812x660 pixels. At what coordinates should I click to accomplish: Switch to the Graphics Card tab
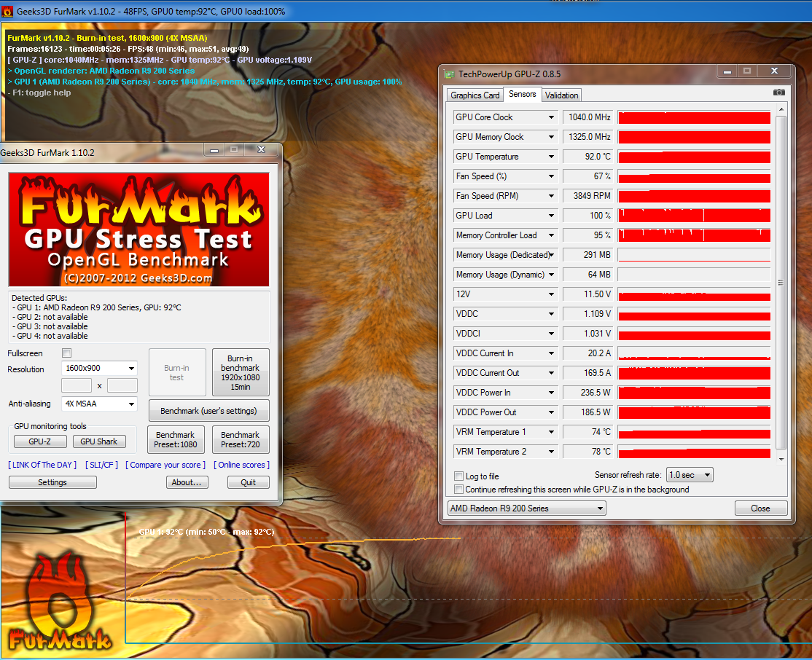(475, 95)
